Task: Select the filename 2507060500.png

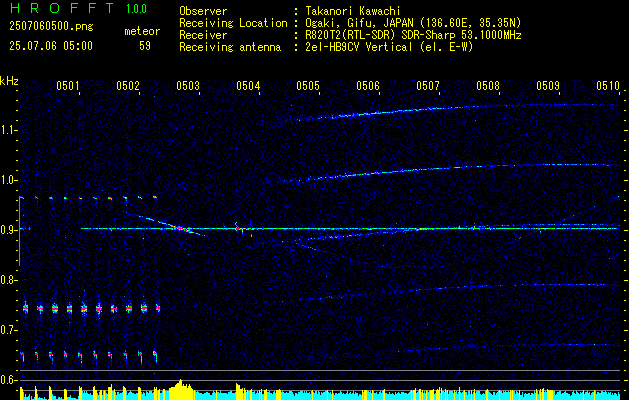Action: pos(51,27)
